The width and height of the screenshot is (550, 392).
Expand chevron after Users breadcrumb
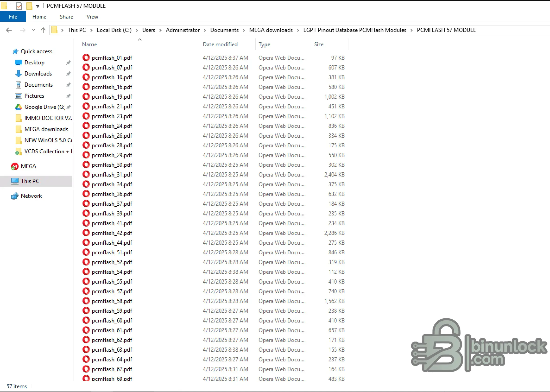pos(161,30)
